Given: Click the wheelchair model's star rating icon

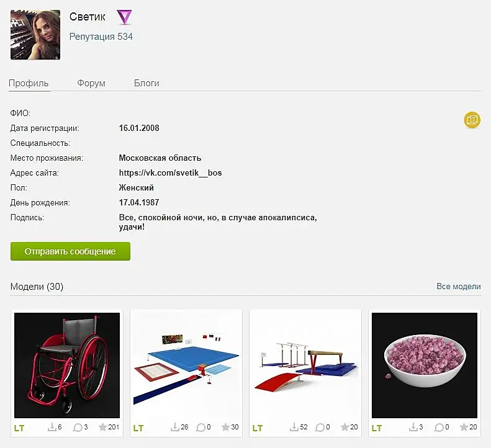Looking at the screenshot, I should coord(102,427).
